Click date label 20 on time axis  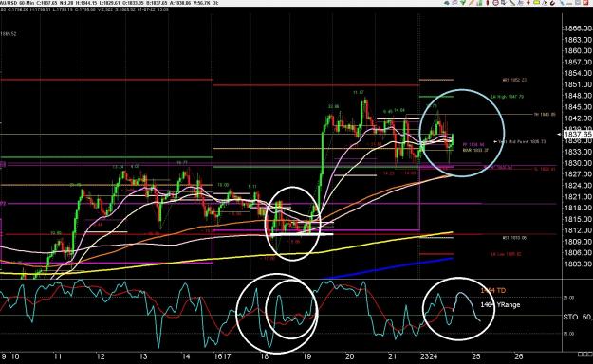[350, 356]
